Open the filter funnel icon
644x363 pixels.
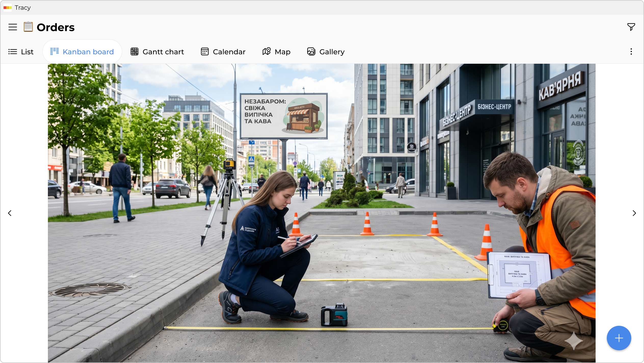coord(631,27)
